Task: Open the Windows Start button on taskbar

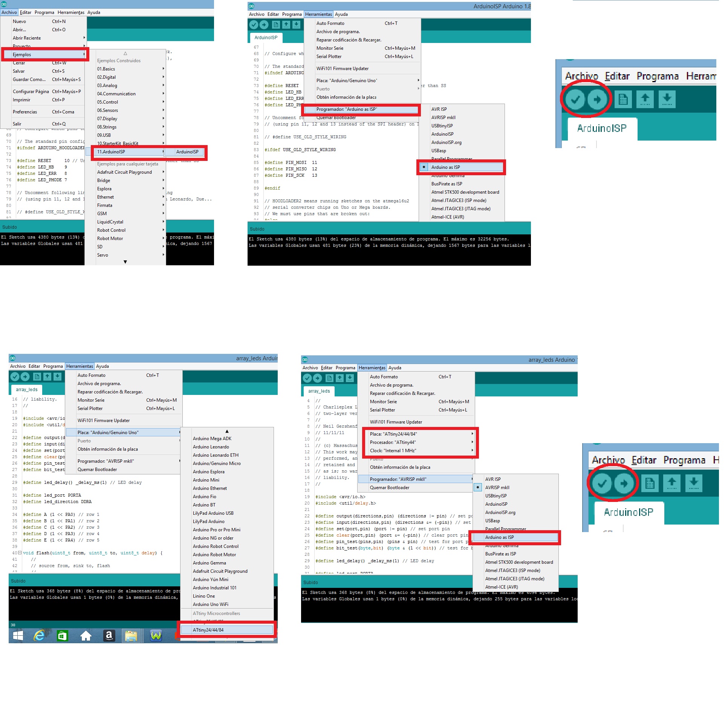Action: (18, 636)
